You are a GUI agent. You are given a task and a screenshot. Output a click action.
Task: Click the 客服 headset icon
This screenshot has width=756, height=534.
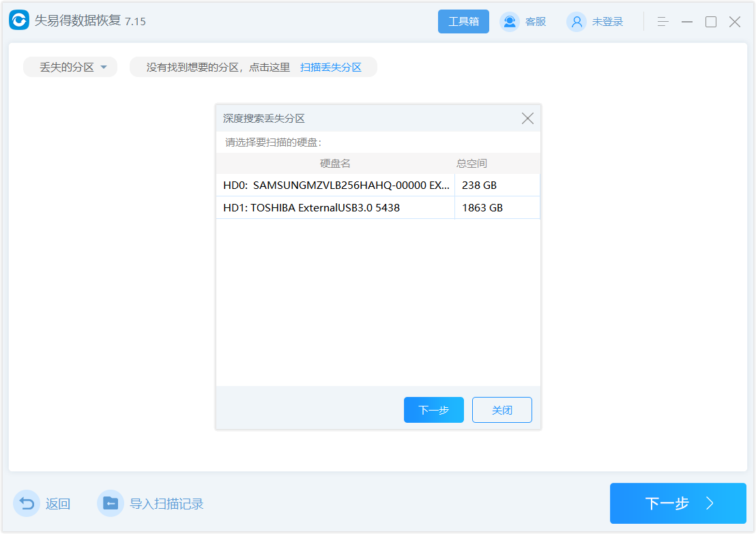point(509,22)
